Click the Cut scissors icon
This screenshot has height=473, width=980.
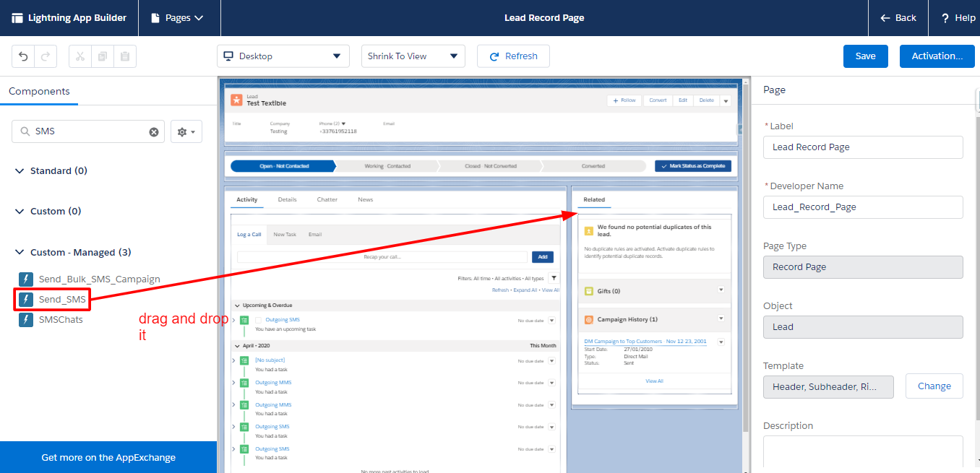[80, 56]
